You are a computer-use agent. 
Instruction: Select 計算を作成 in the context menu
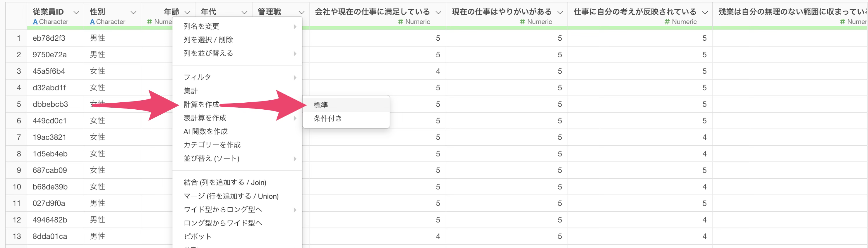[x=201, y=104]
